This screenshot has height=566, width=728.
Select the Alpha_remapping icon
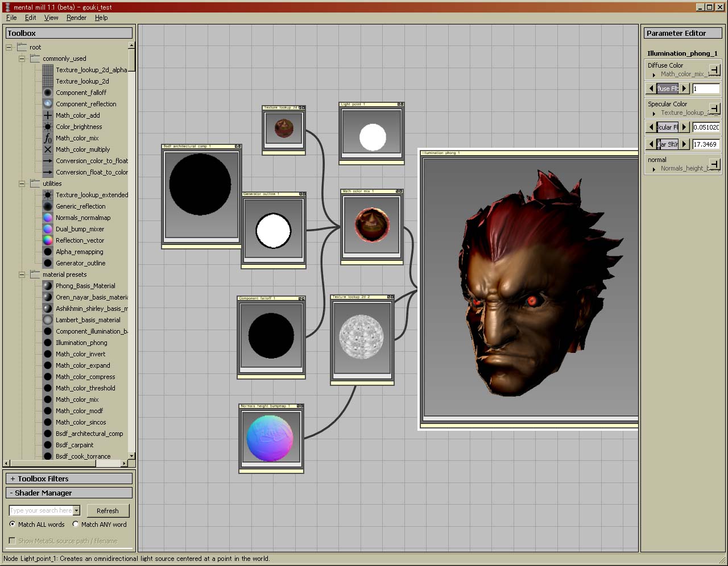click(x=48, y=252)
